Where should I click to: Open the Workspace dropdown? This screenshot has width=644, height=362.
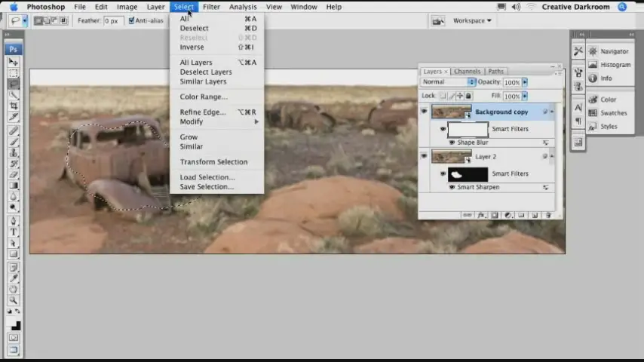point(472,21)
